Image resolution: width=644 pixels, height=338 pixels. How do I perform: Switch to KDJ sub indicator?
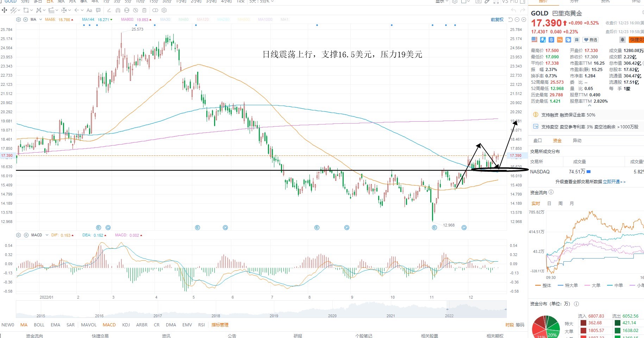(126, 325)
